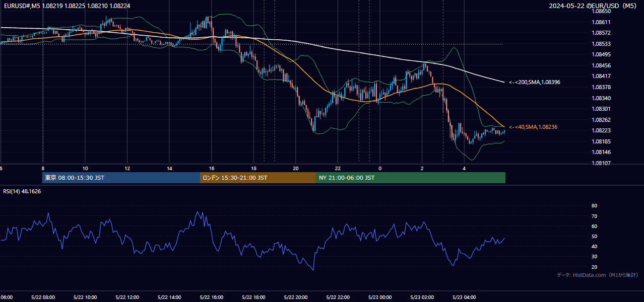Click the 5/22 14:00 date label
This screenshot has width=644, height=302.
tap(169, 297)
